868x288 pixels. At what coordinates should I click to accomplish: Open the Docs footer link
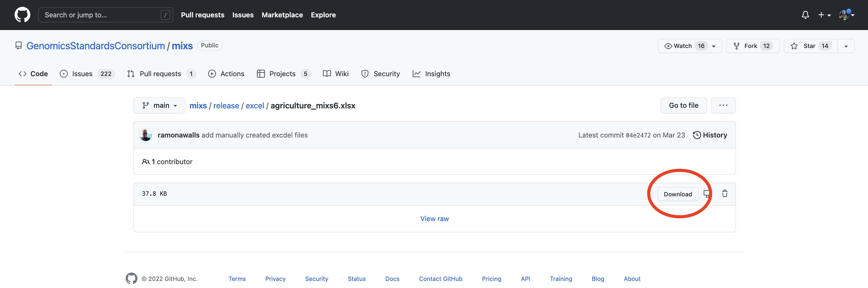(392, 279)
